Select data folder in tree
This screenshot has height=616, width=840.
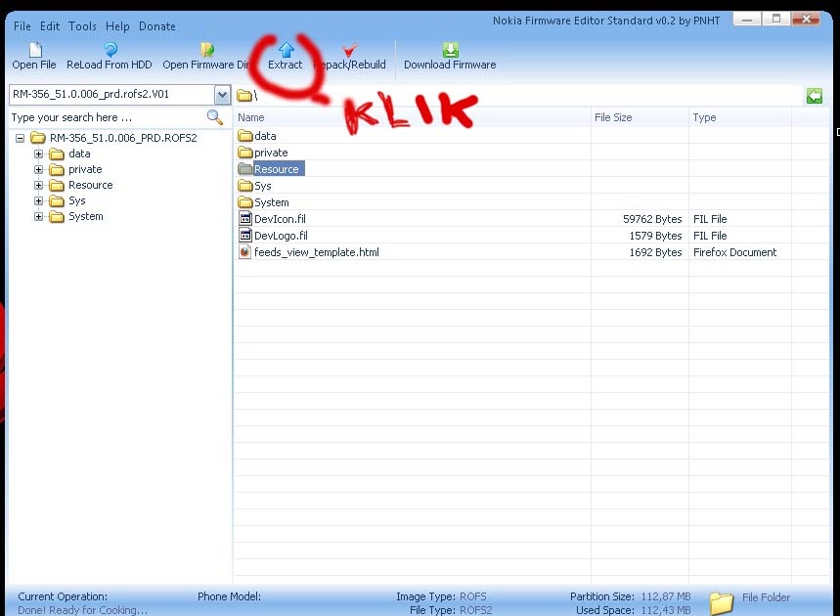click(79, 154)
